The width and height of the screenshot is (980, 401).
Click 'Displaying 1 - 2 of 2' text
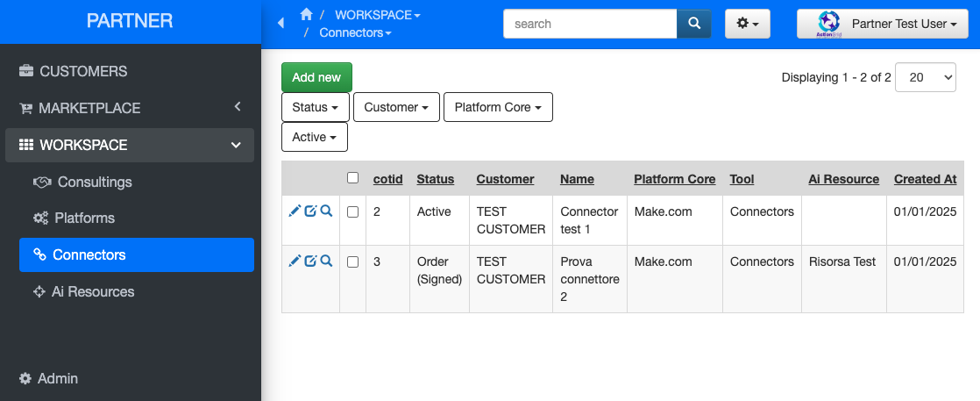[836, 77]
